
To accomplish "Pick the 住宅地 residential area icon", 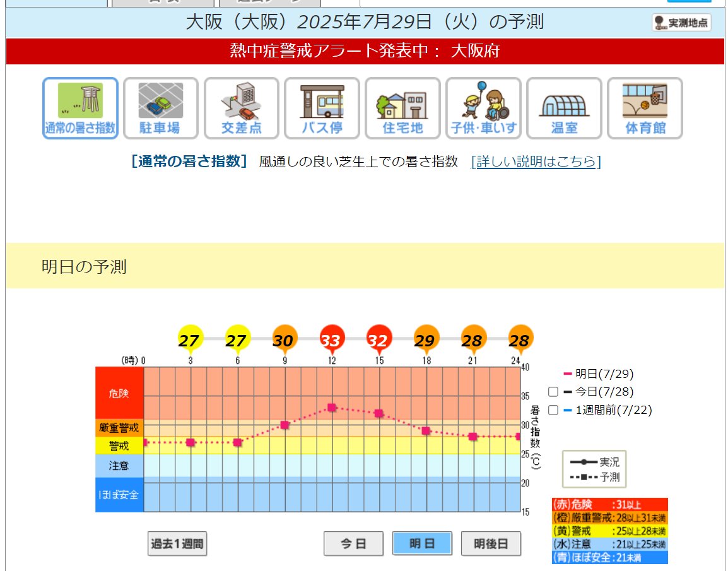I will coord(402,108).
